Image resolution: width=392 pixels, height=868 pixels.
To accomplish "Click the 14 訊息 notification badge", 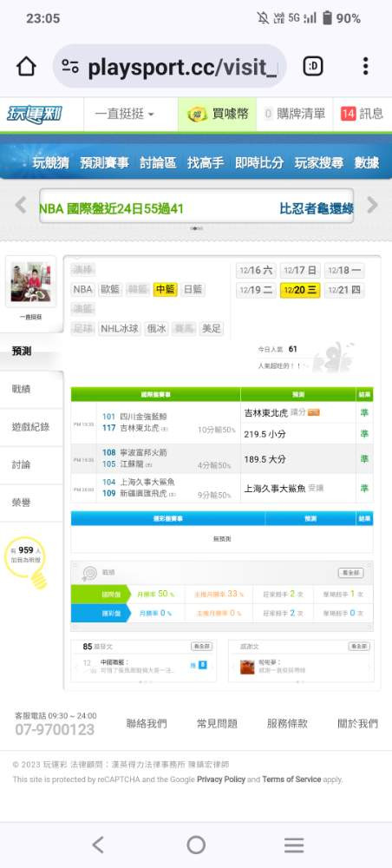I will (362, 114).
